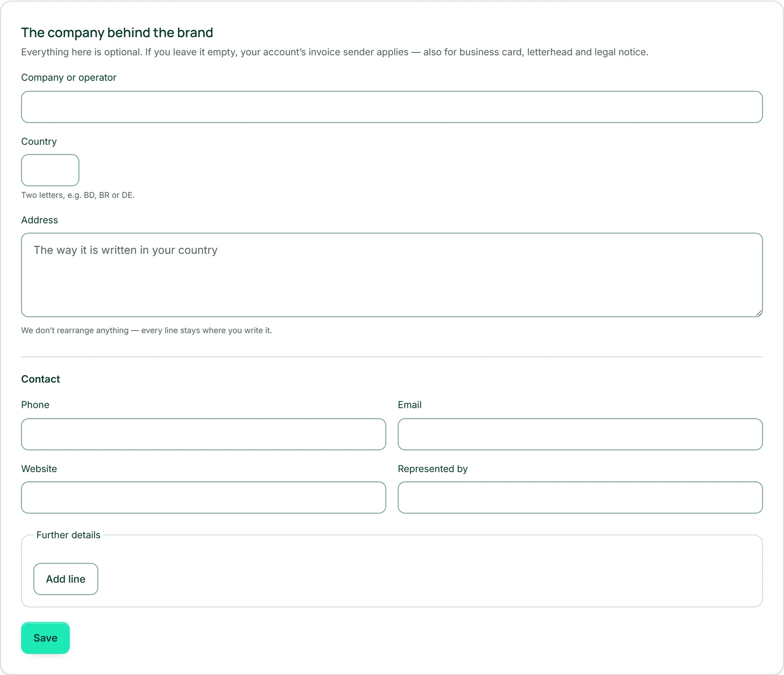
Task: Click the 'Further details' legend label
Action: pyautogui.click(x=68, y=535)
